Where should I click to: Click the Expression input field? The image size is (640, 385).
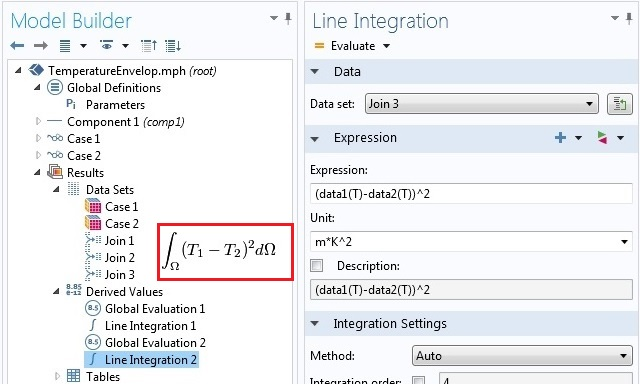click(x=471, y=194)
